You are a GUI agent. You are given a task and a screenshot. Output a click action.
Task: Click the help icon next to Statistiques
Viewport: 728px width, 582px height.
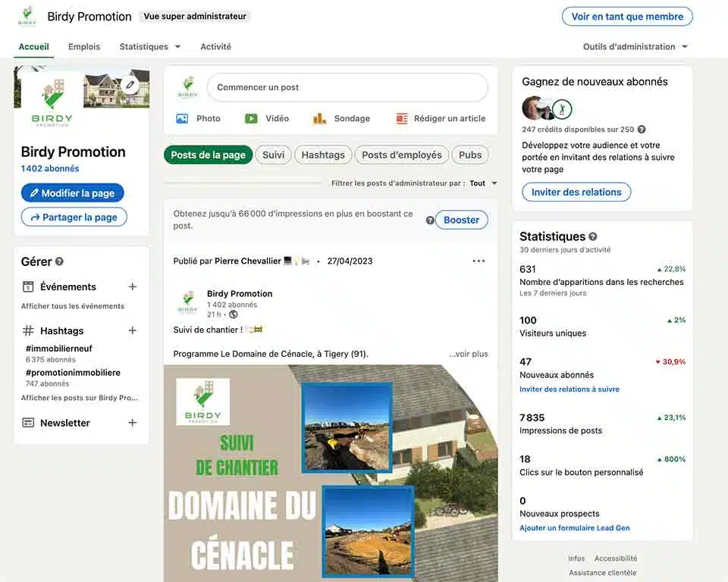[x=593, y=236]
